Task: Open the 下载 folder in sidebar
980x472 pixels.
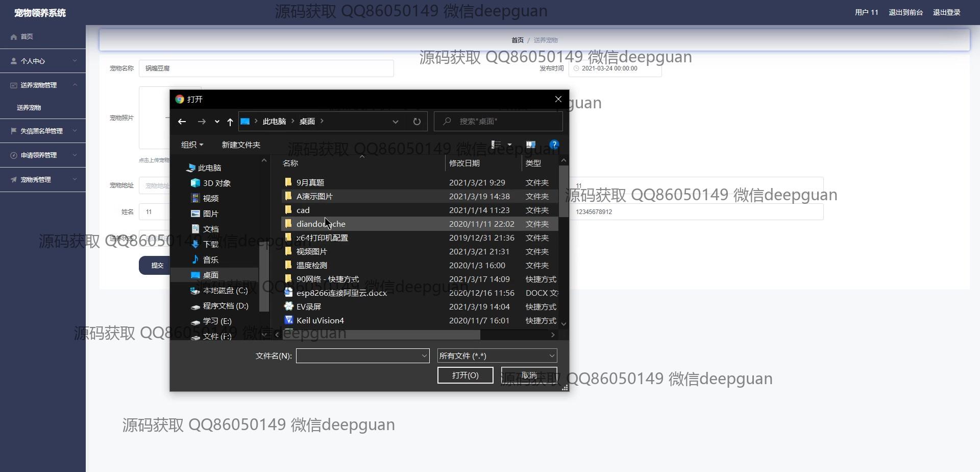Action: [210, 244]
